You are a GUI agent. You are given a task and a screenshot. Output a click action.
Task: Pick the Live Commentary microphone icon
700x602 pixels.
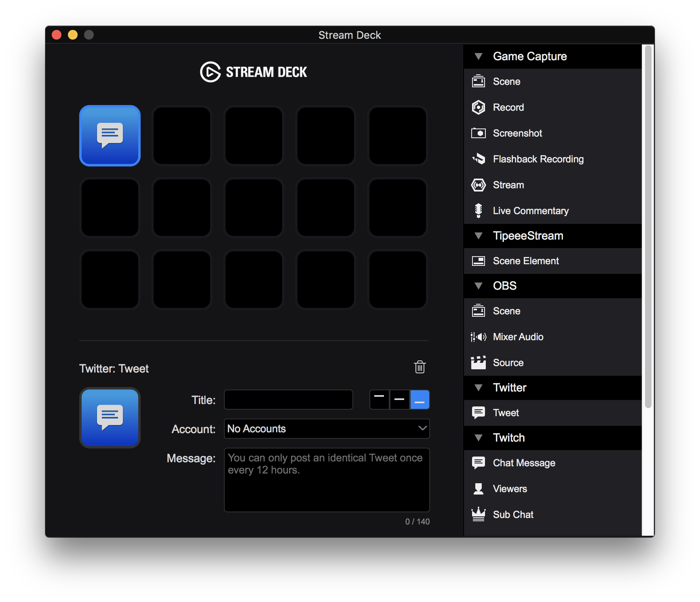point(479,210)
